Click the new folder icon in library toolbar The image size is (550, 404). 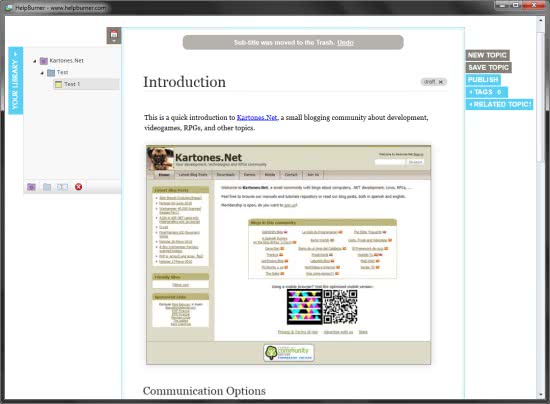pos(47,187)
